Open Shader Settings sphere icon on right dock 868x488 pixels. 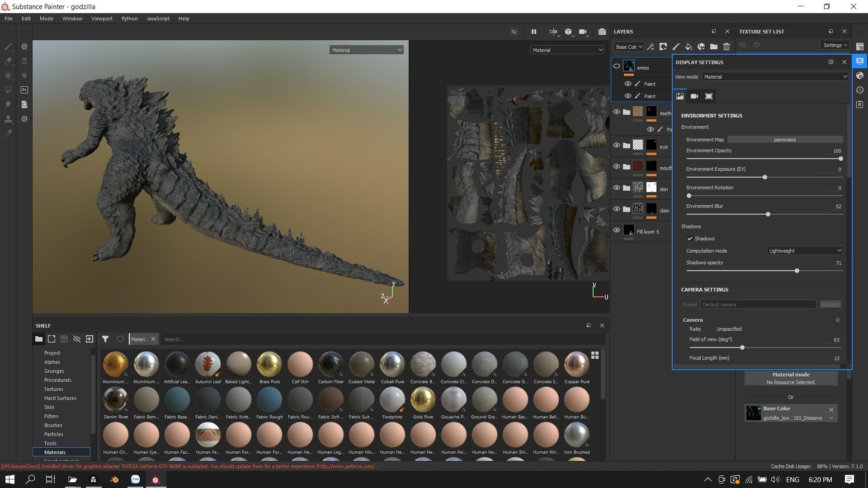click(x=860, y=75)
